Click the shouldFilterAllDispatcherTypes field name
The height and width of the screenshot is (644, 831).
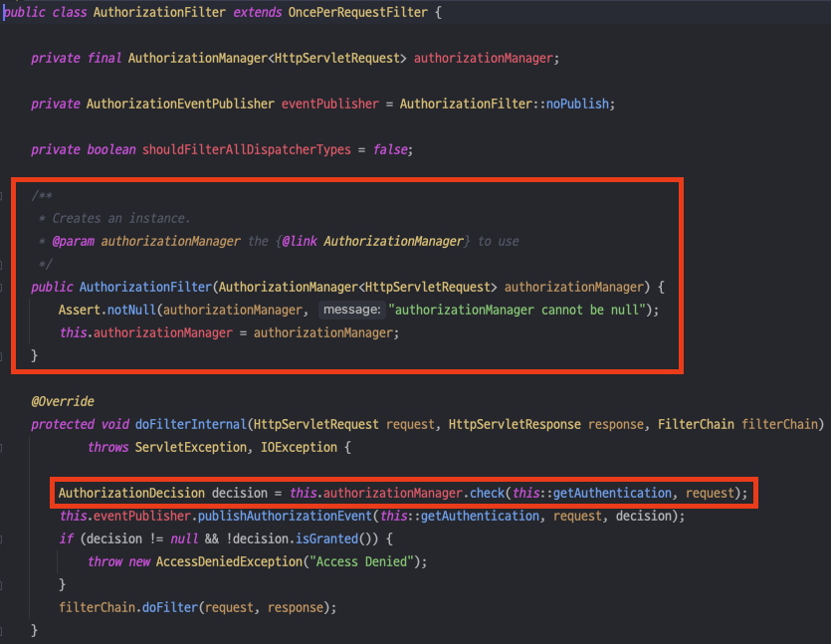tap(247, 149)
